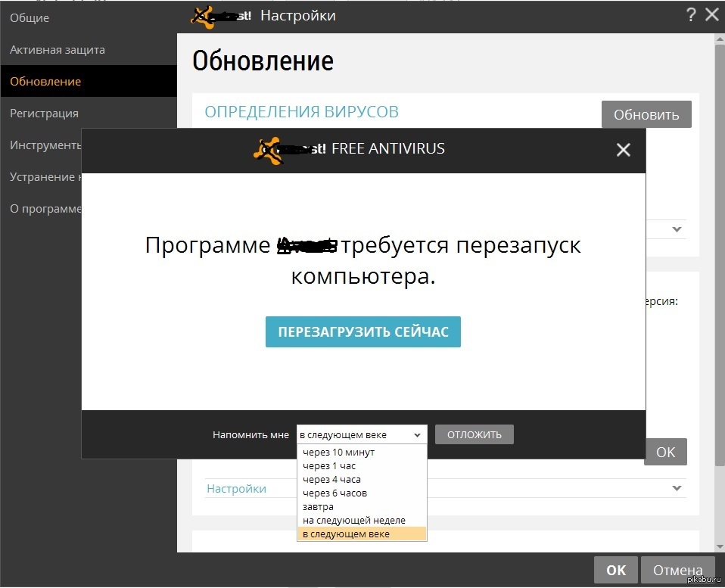Click the help question mark icon

[691, 14]
